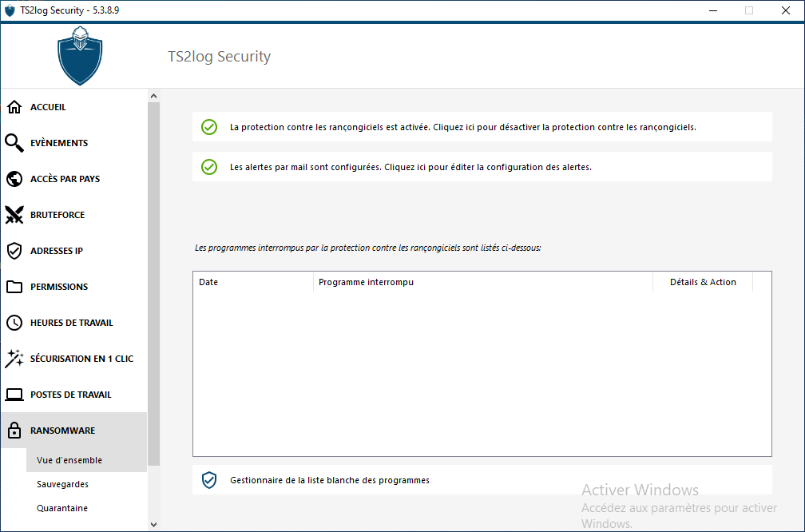Minimize the TS2log Security window
The width and height of the screenshot is (805, 532).
712,10
